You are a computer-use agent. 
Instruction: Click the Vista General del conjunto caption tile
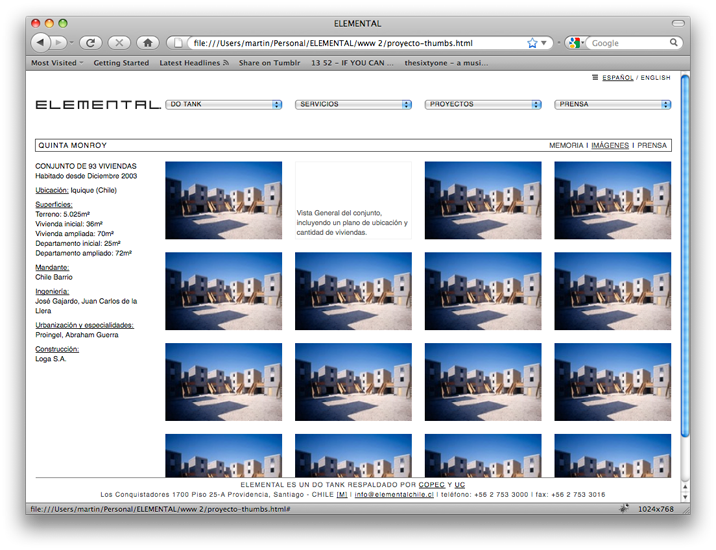353,200
